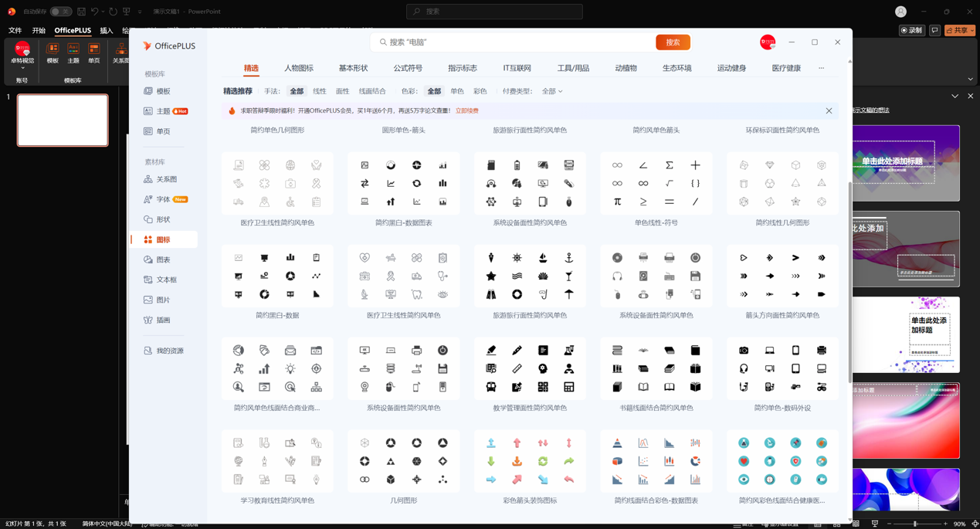The height and width of the screenshot is (529, 980).
Task: Filter color by 彩色
Action: coord(480,91)
